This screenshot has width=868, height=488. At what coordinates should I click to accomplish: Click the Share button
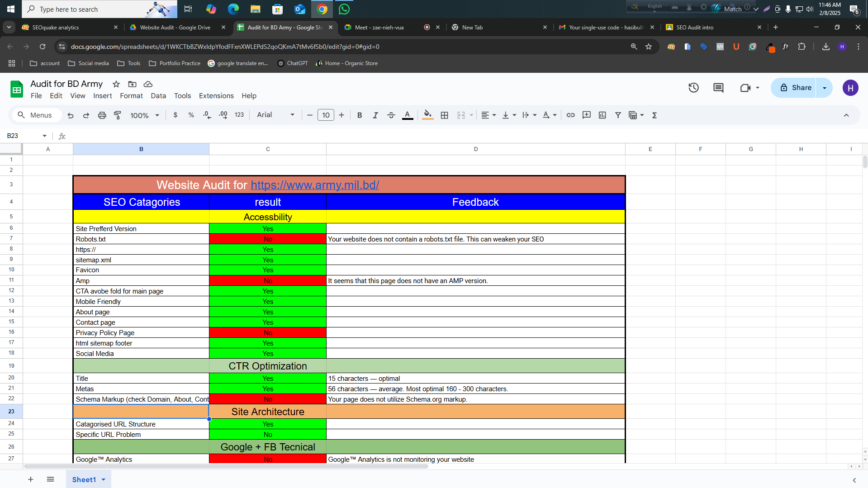[x=798, y=88]
